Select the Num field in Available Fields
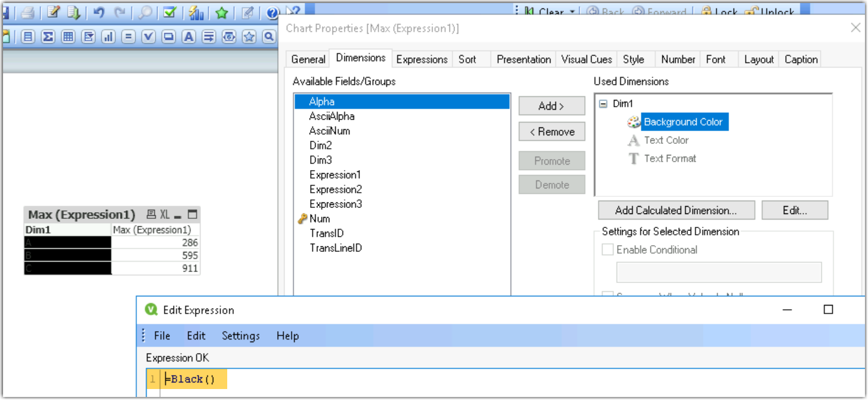Image resolution: width=868 pixels, height=400 pixels. [321, 218]
